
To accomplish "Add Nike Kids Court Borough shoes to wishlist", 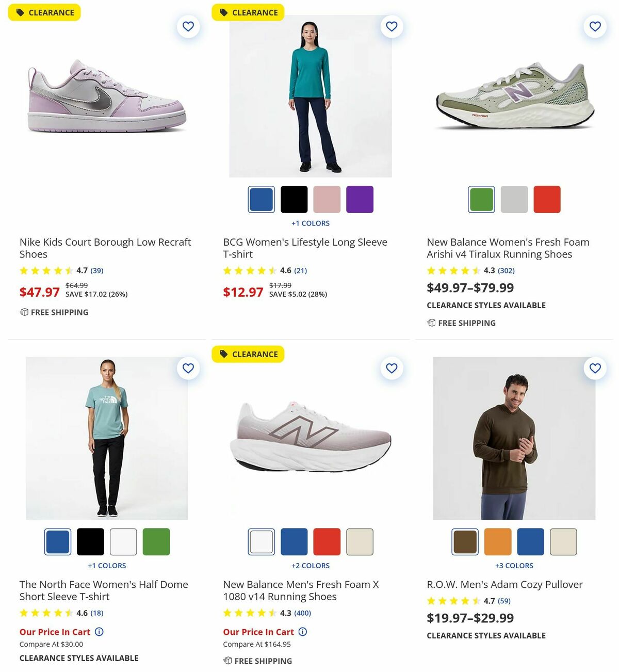I will (x=188, y=26).
